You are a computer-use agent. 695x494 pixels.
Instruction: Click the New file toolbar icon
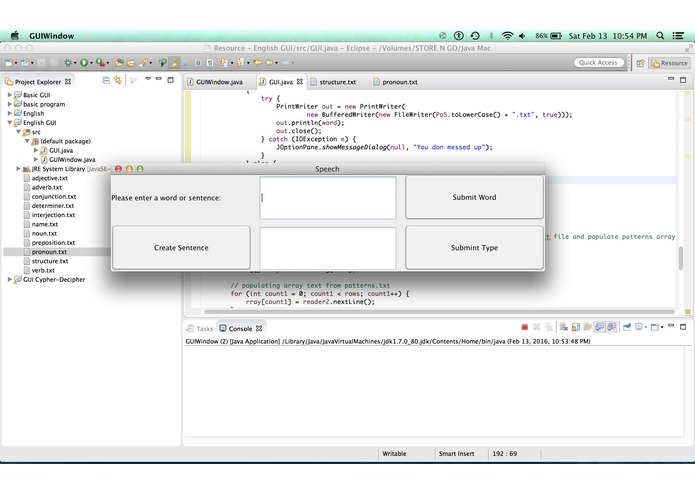point(9,63)
